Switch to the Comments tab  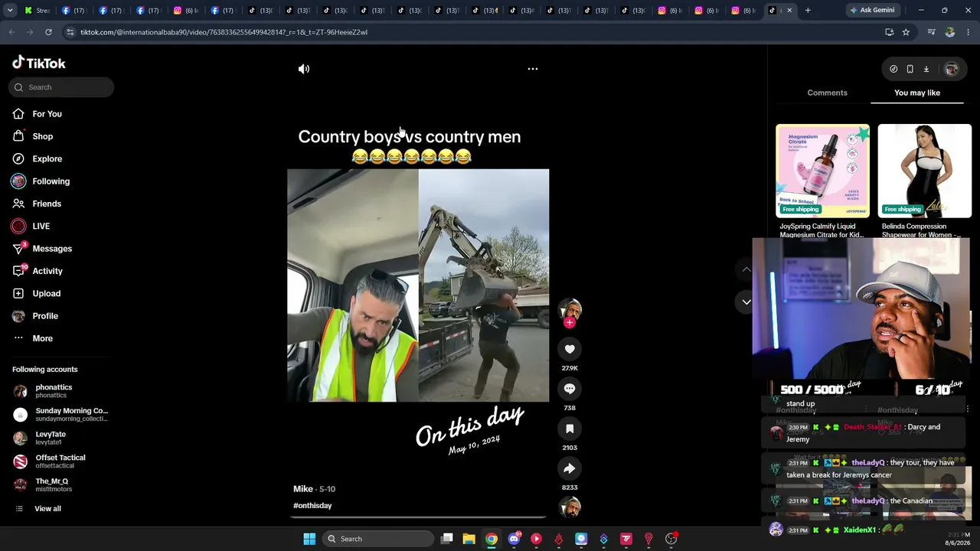point(827,93)
